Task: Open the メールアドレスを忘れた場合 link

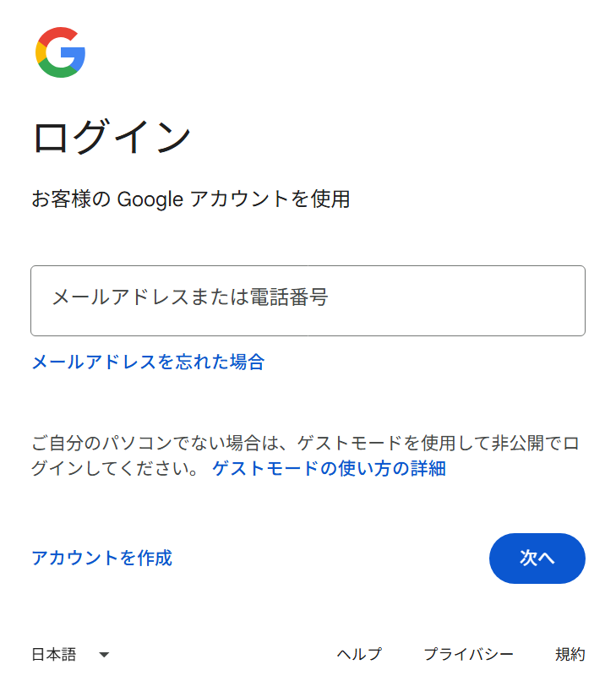Action: tap(148, 362)
